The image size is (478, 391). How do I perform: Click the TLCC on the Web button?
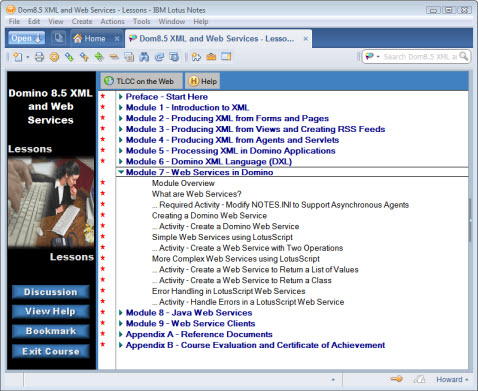click(x=142, y=81)
